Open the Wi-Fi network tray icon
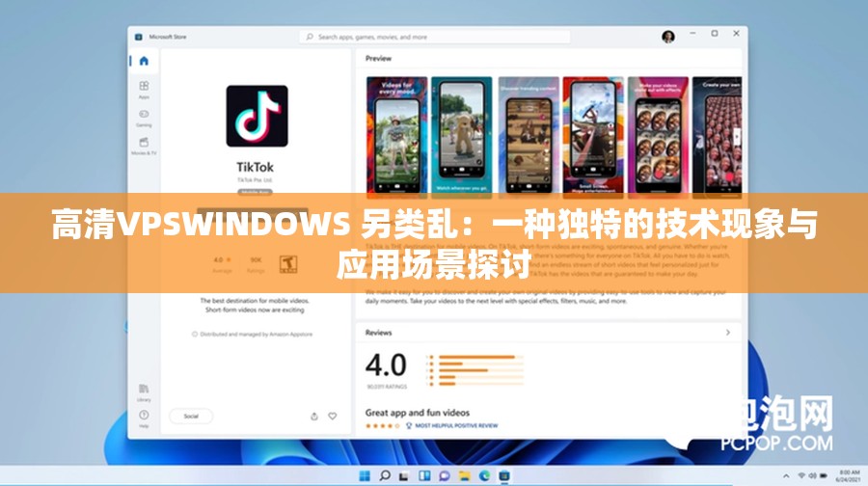 tap(801, 476)
